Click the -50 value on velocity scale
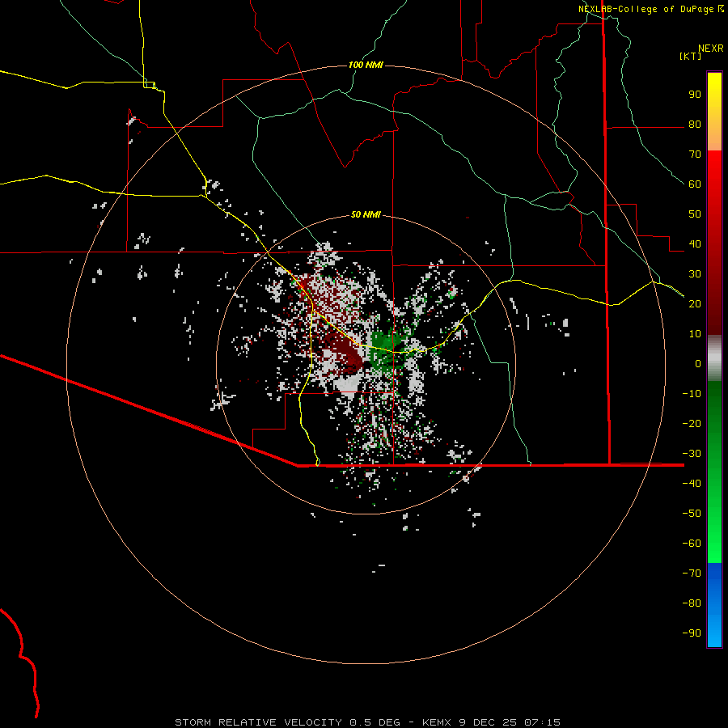 coord(692,514)
